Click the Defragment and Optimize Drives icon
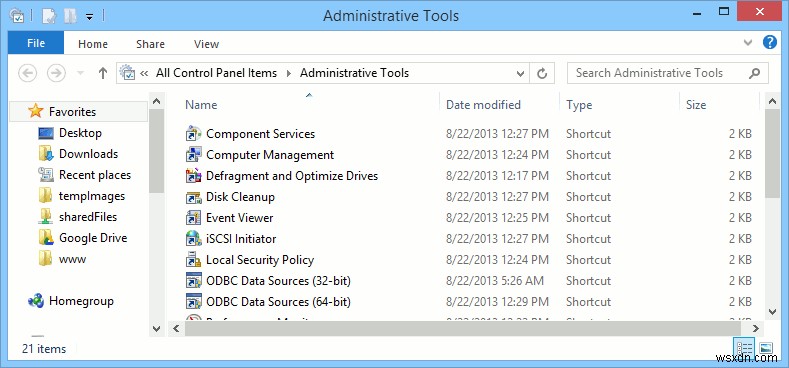Image resolution: width=789 pixels, height=368 pixels. point(194,176)
